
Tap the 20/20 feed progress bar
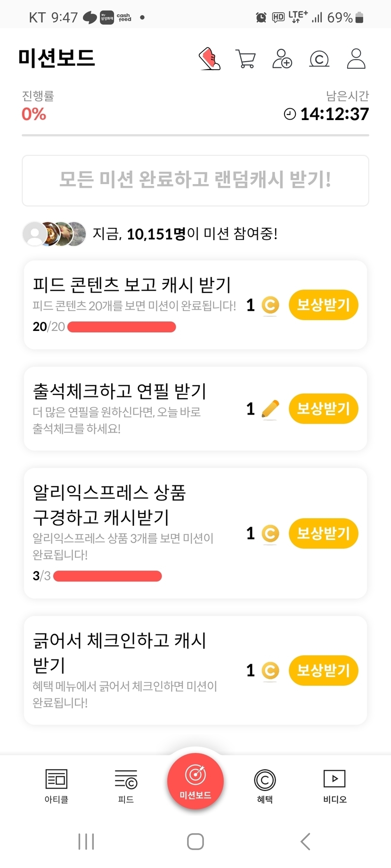[x=122, y=327]
